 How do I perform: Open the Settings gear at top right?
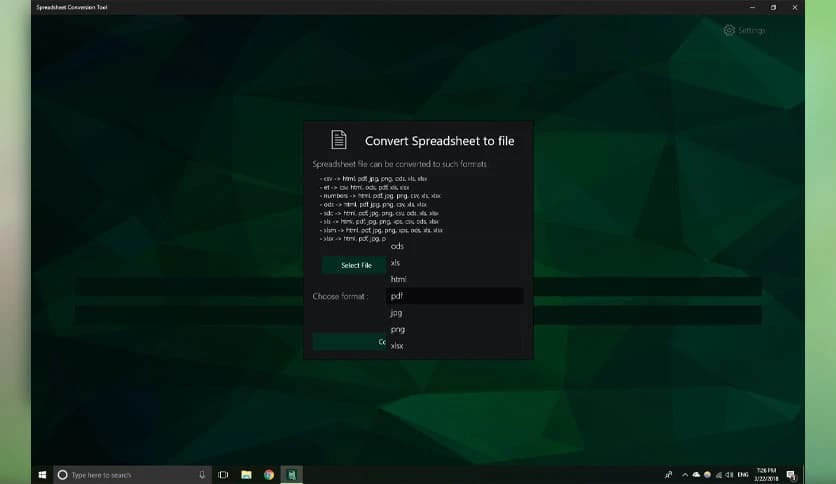(x=729, y=30)
